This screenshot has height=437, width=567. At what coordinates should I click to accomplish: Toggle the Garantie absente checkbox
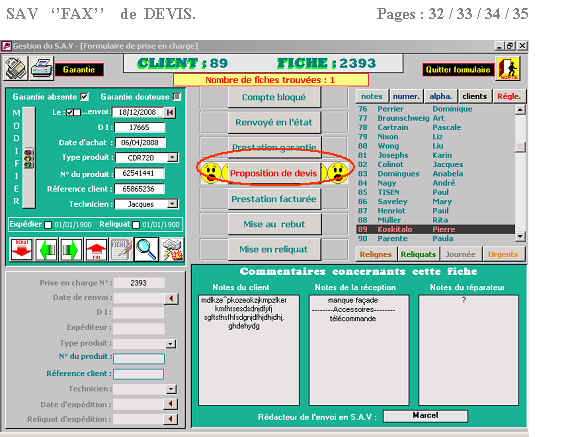pos(84,97)
